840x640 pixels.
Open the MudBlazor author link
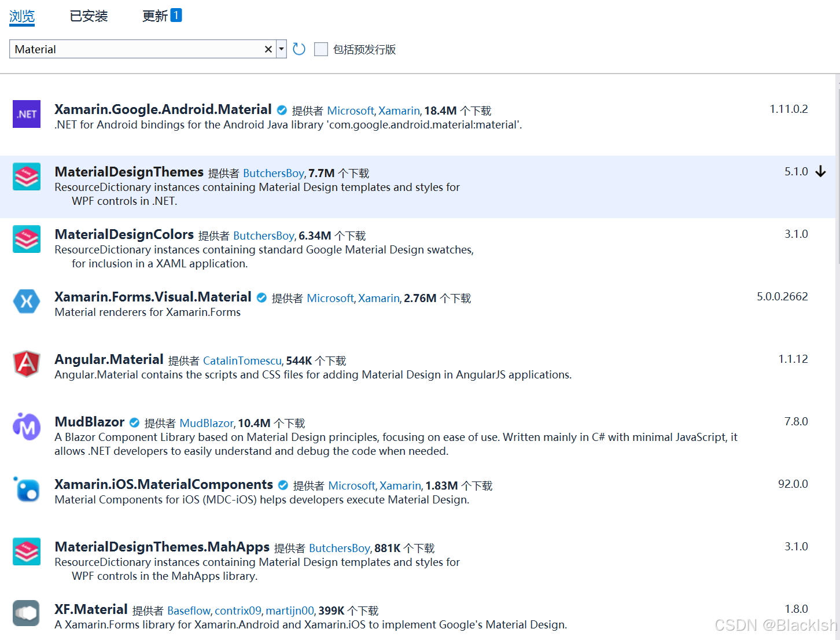(x=207, y=423)
